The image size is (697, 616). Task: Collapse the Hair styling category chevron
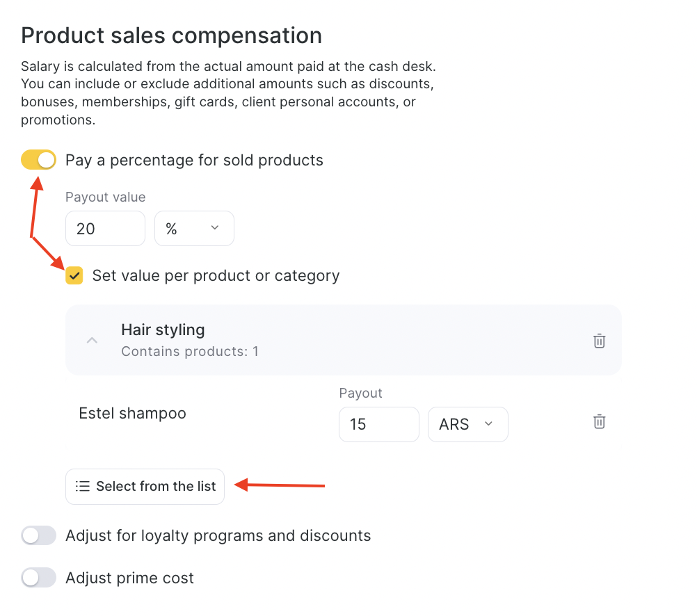92,341
